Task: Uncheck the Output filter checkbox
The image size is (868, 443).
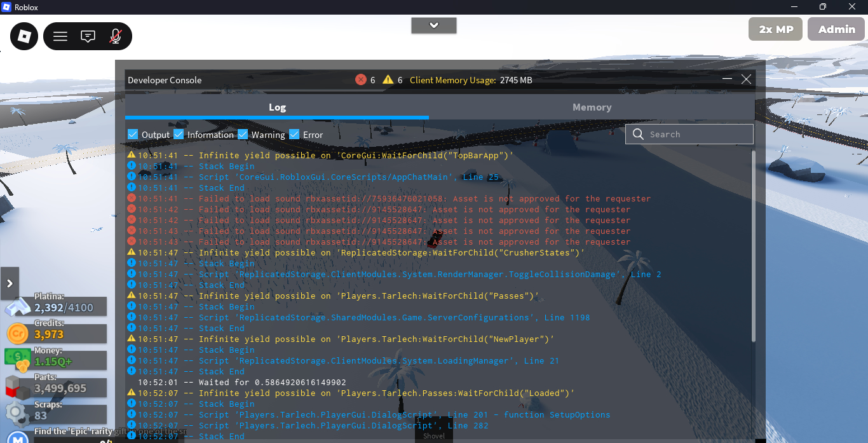Action: click(133, 134)
